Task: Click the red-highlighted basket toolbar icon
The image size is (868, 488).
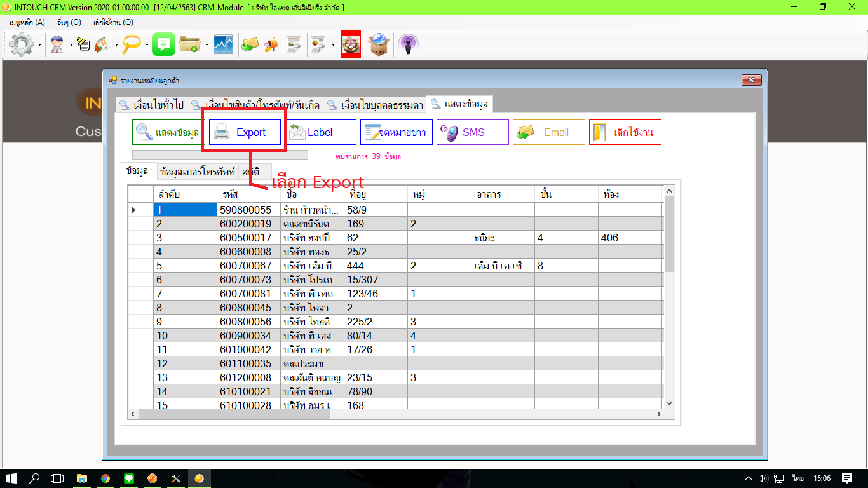Action: [351, 44]
